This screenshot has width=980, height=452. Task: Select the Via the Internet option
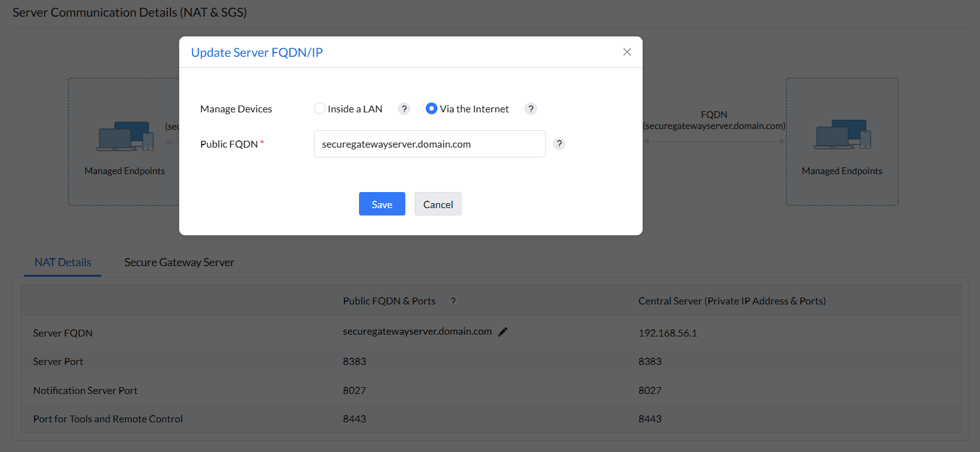click(x=431, y=109)
